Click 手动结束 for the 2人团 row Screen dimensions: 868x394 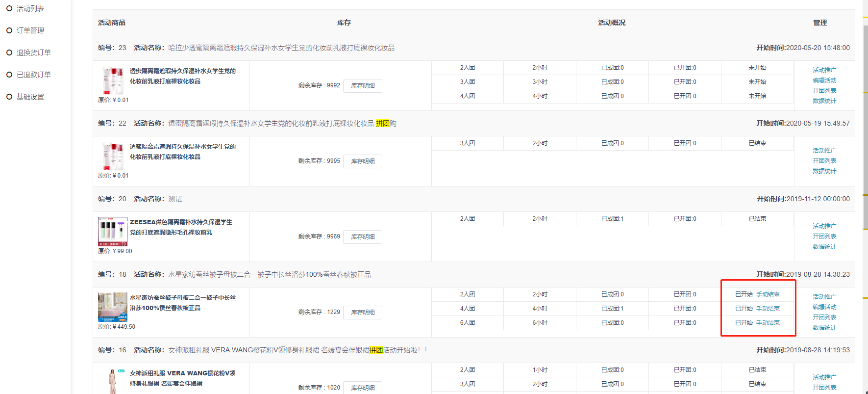pos(768,294)
